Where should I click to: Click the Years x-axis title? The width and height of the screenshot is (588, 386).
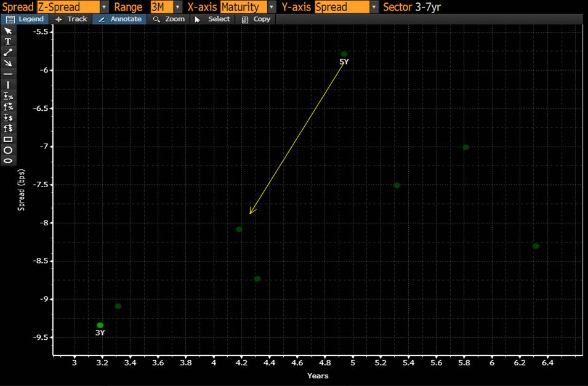point(318,376)
